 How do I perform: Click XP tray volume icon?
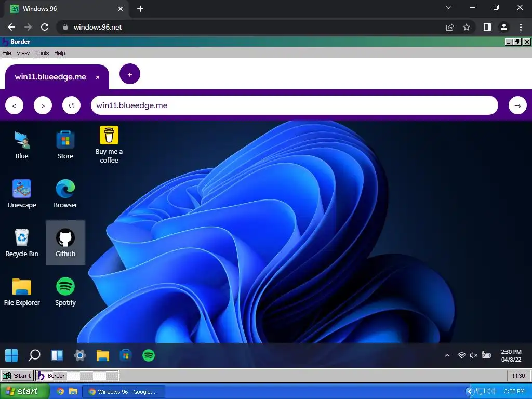click(x=491, y=392)
